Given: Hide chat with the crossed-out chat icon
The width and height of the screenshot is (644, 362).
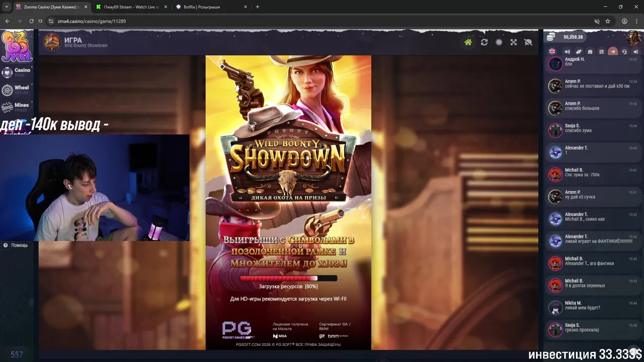Looking at the screenshot, I should click(528, 42).
